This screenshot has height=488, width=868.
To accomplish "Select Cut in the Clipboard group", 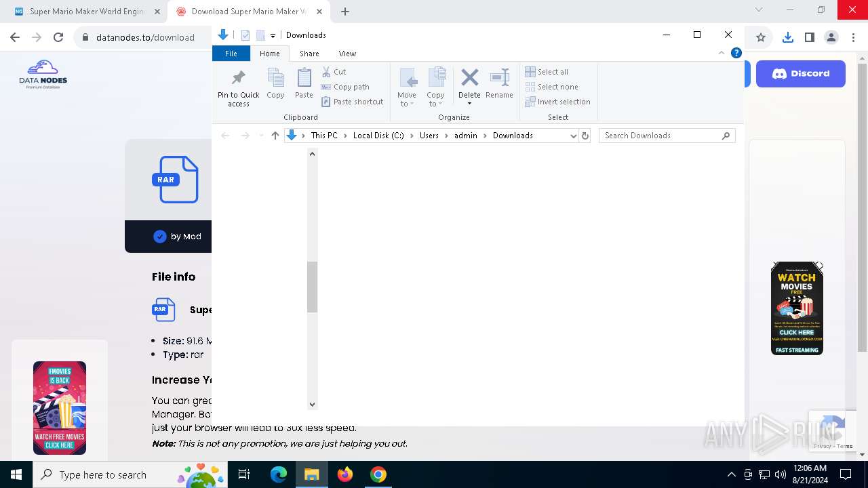I will click(x=334, y=72).
